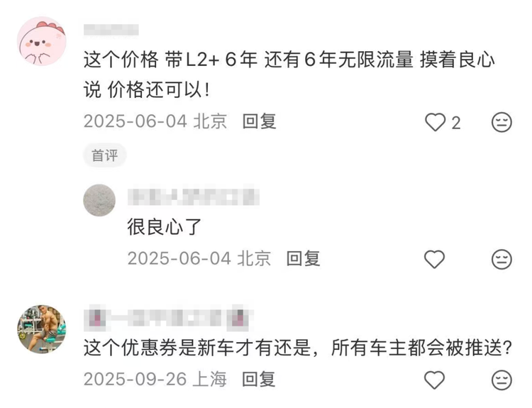This screenshot has height=408, width=532.
Task: Open the gray round avatar profile
Action: click(99, 200)
